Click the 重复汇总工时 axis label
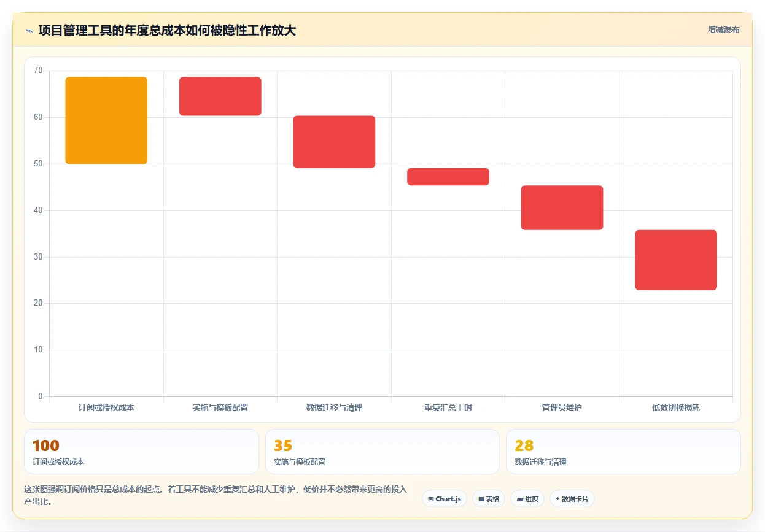The width and height of the screenshot is (765, 532). click(x=448, y=407)
